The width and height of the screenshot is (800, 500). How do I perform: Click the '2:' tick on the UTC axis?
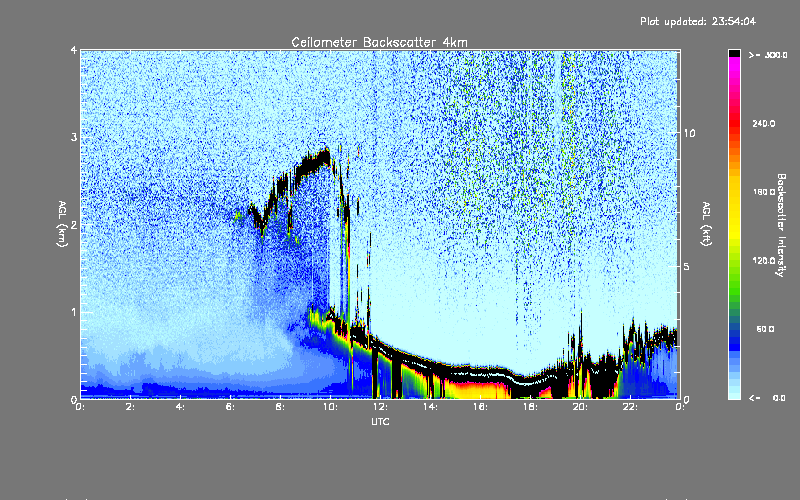(130, 407)
